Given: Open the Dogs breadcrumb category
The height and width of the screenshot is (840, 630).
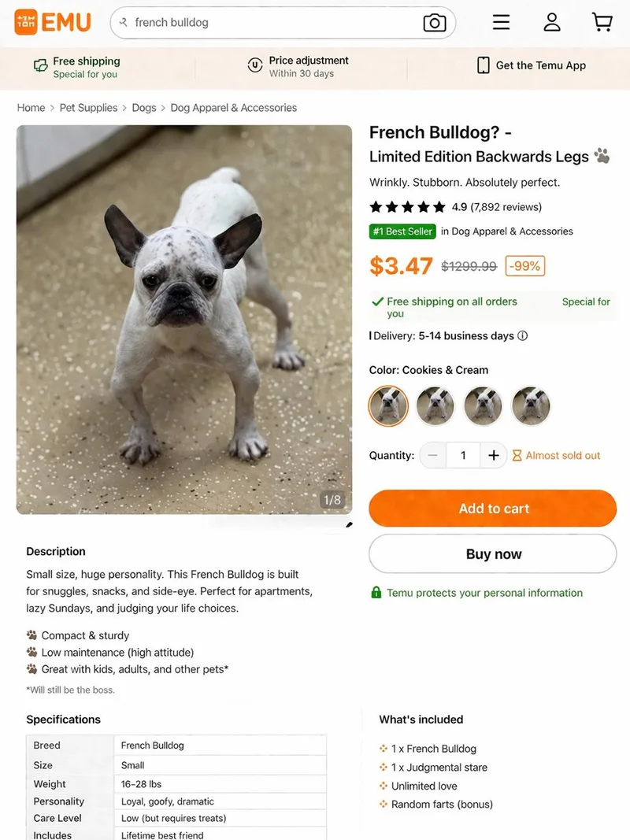Looking at the screenshot, I should click(144, 108).
